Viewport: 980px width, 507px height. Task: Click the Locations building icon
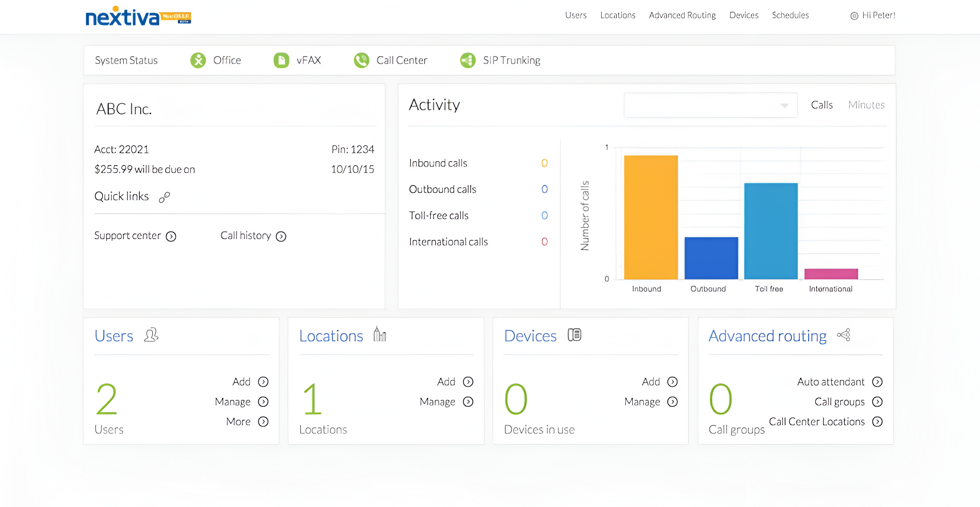[x=379, y=335]
